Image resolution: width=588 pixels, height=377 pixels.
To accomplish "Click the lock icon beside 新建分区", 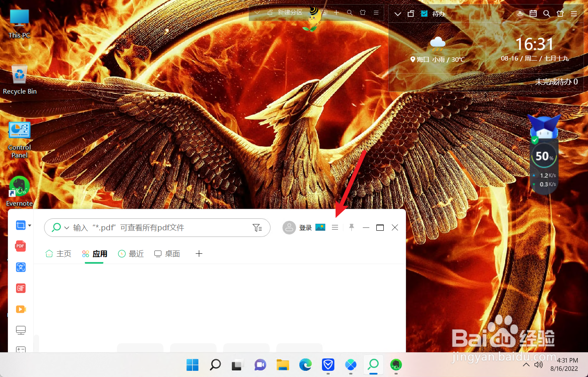I will pyautogui.click(x=270, y=13).
